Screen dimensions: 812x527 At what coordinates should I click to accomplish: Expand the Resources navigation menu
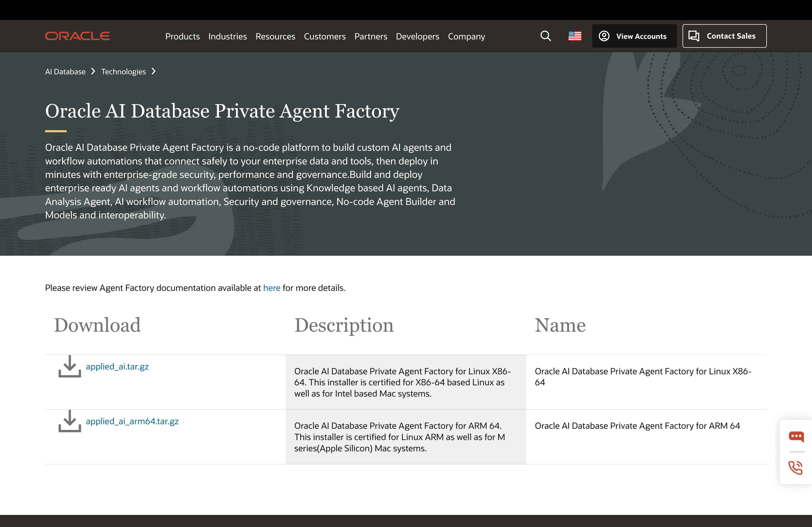tap(275, 36)
